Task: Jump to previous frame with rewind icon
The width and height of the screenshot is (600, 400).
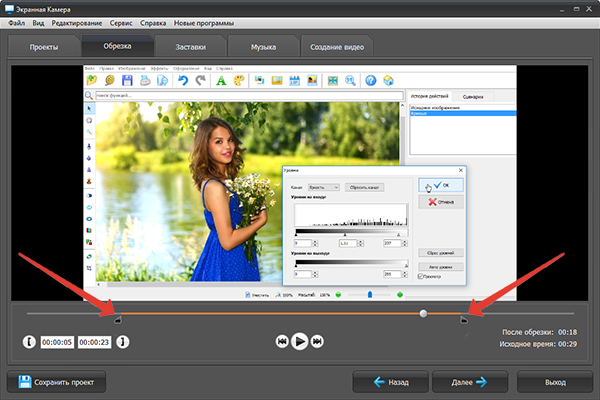Action: pos(281,341)
